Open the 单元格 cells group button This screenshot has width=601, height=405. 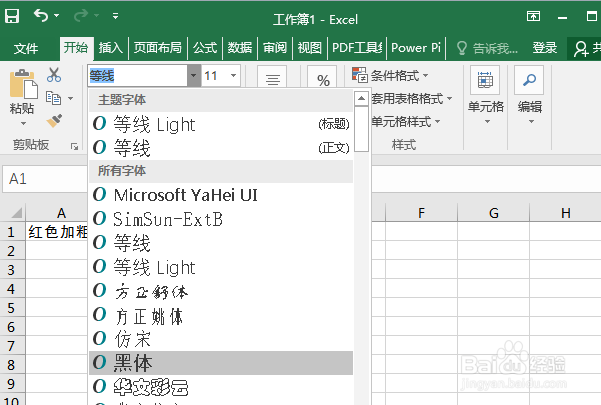tap(485, 96)
